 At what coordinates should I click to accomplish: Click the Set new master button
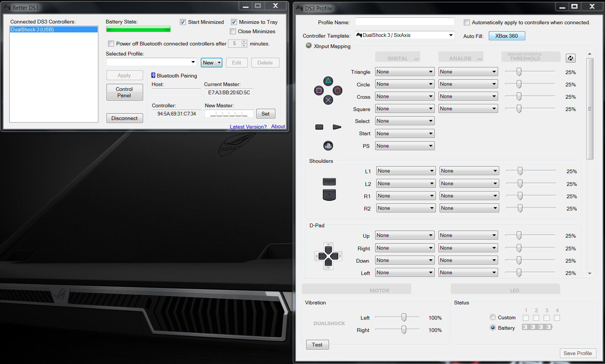click(x=266, y=114)
